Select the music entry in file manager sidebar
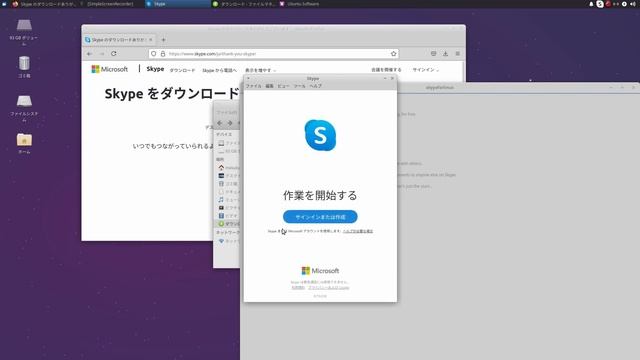The width and height of the screenshot is (640, 360). (x=229, y=200)
